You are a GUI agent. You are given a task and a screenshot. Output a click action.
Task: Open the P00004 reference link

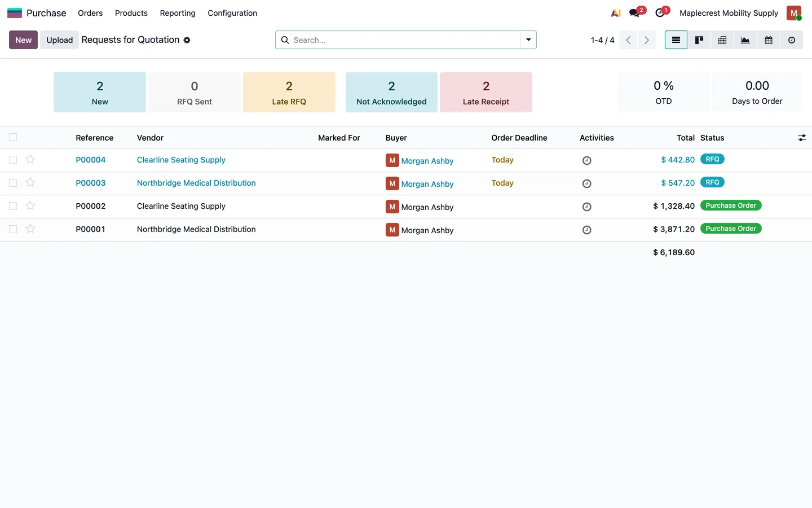tap(91, 160)
